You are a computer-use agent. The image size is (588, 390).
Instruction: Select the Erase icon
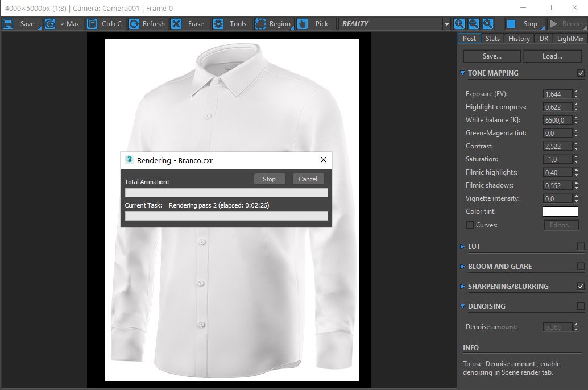(177, 23)
